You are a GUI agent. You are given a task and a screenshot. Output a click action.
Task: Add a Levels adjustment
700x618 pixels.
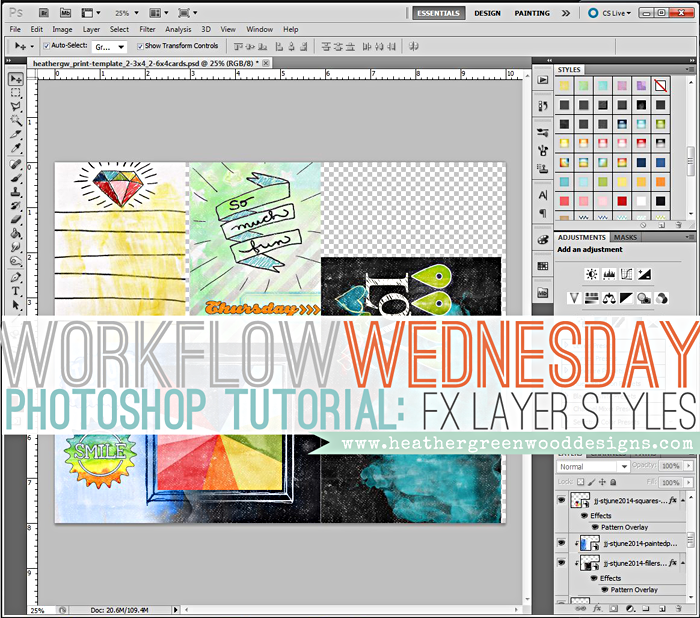pos(609,274)
